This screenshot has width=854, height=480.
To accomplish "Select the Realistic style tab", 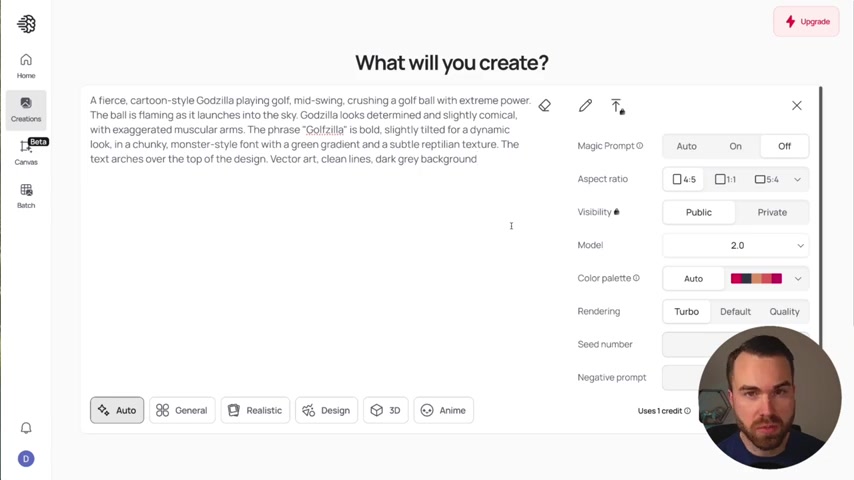I will pyautogui.click(x=255, y=410).
